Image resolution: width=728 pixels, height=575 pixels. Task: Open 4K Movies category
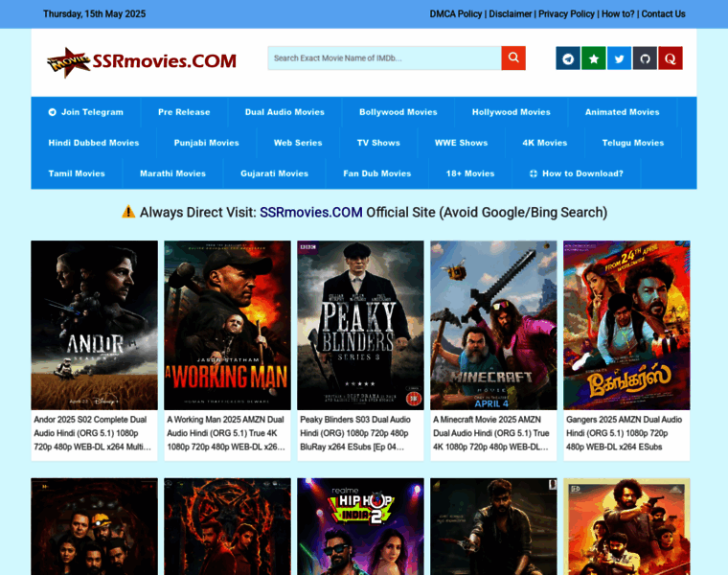pyautogui.click(x=545, y=143)
